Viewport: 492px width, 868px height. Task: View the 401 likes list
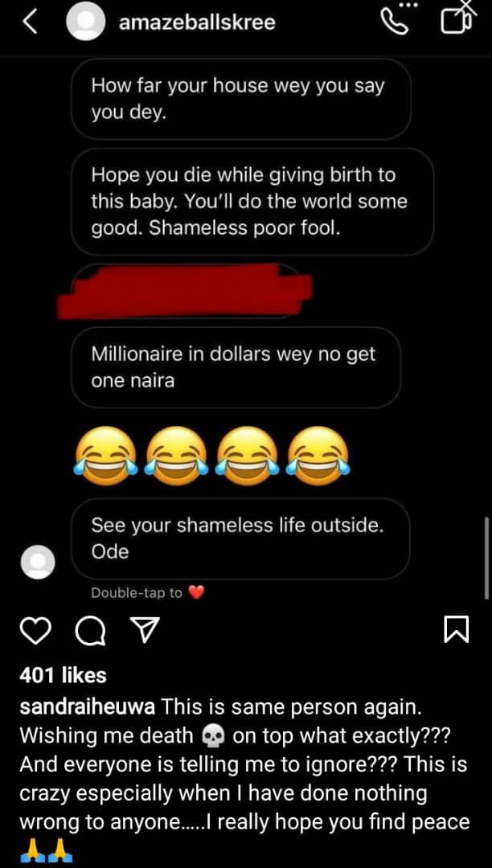click(x=63, y=675)
